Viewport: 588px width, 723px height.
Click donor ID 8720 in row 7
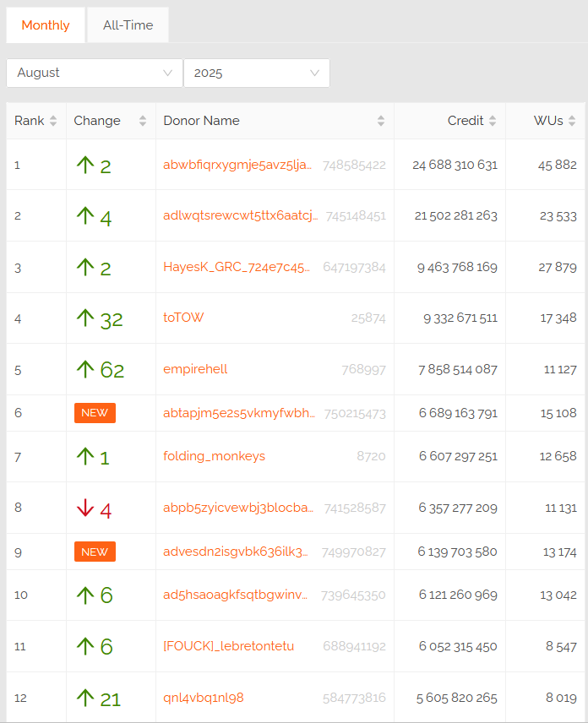pos(371,456)
